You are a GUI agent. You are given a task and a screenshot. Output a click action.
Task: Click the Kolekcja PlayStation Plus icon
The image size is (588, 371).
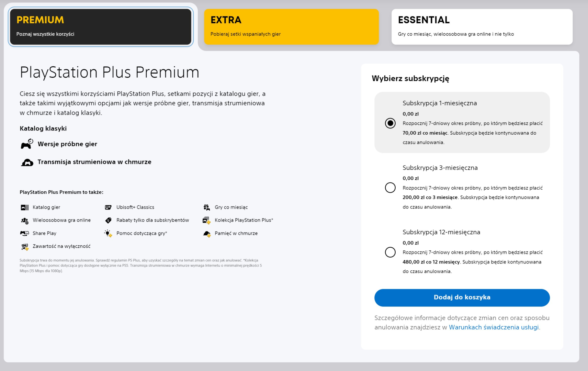206,221
